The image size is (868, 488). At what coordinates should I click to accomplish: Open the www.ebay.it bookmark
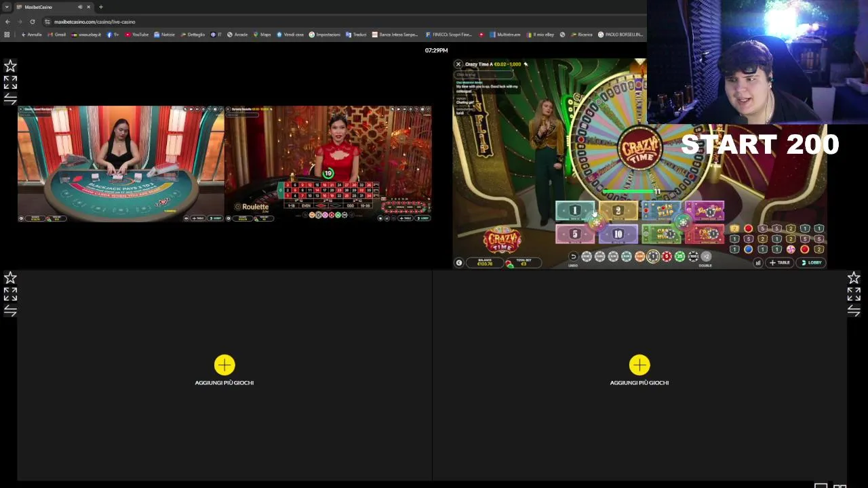[86, 35]
